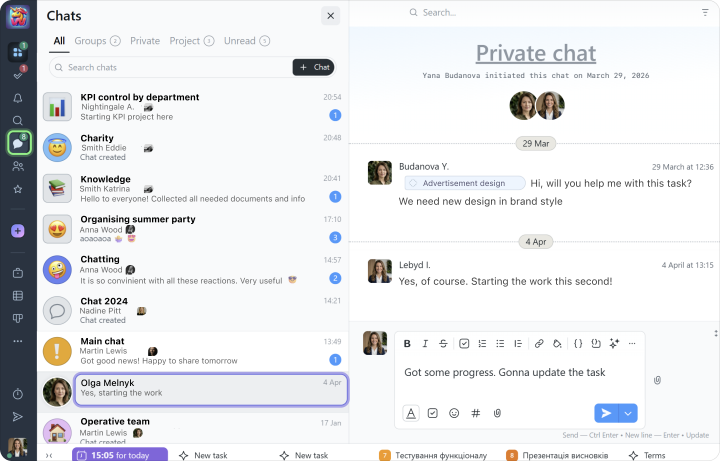Image resolution: width=720 pixels, height=461 pixels.
Task: Click the hashtag icon below message
Action: point(475,413)
